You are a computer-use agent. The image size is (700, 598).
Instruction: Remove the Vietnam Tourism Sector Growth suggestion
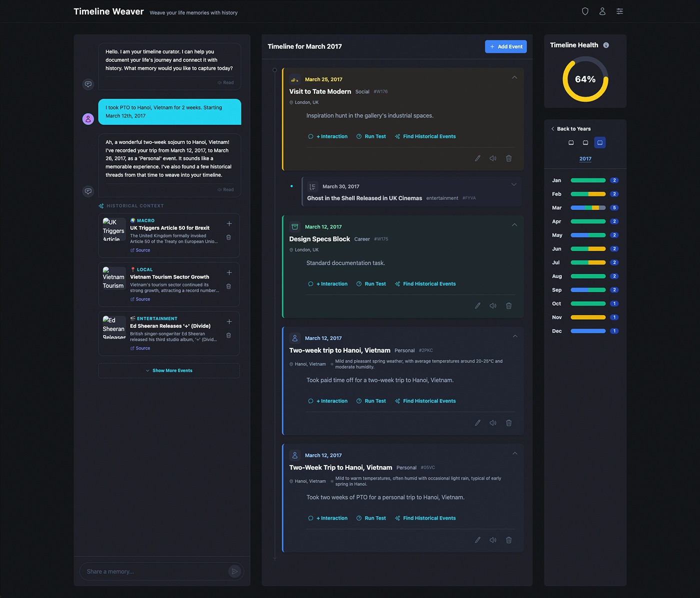click(228, 286)
